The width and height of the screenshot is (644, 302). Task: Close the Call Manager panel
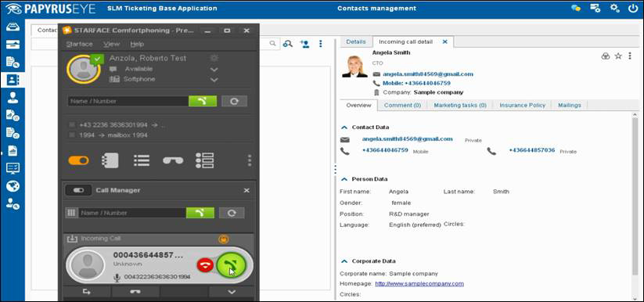click(246, 191)
